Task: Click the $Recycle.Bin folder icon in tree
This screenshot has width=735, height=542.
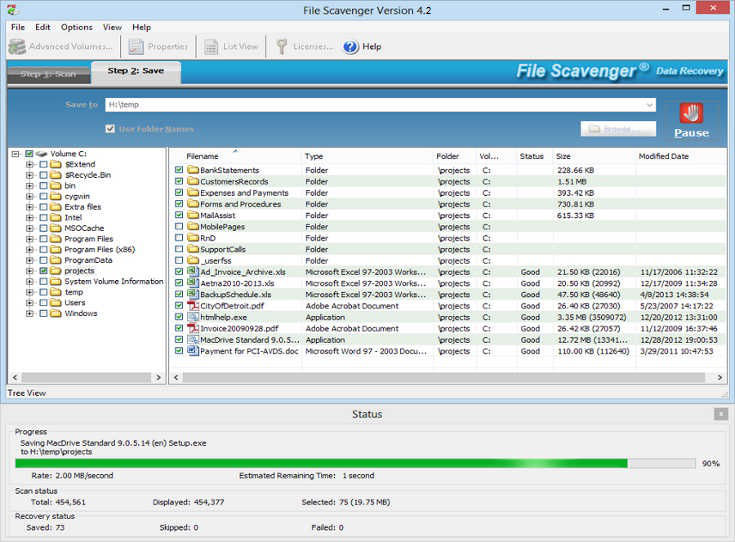Action: point(56,175)
